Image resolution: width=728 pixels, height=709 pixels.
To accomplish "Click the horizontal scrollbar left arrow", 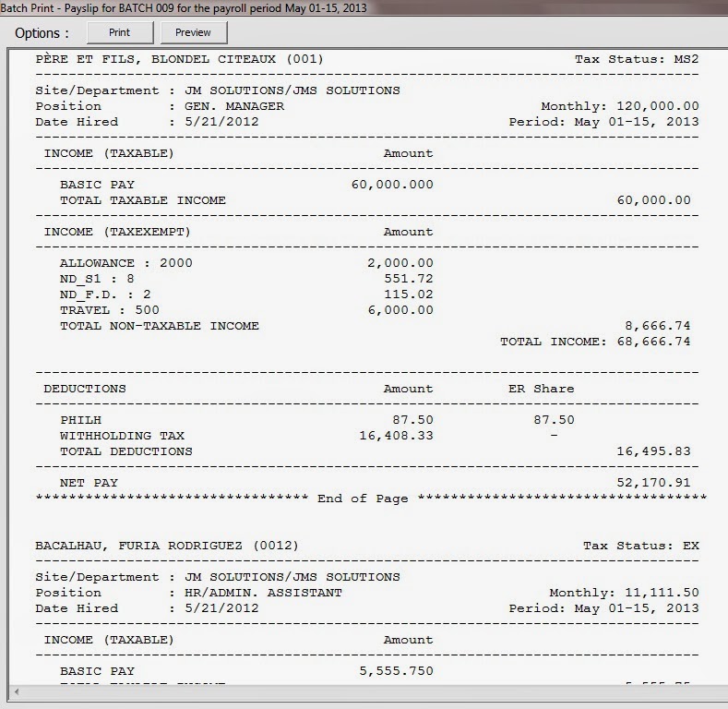I will pyautogui.click(x=17, y=691).
